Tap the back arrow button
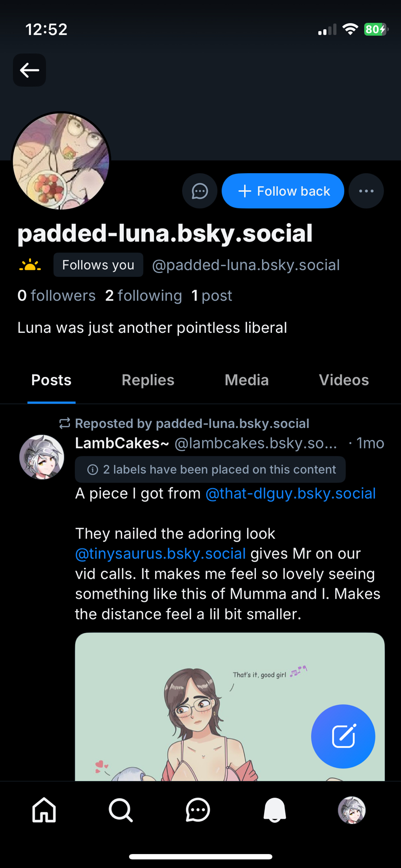 (x=30, y=70)
